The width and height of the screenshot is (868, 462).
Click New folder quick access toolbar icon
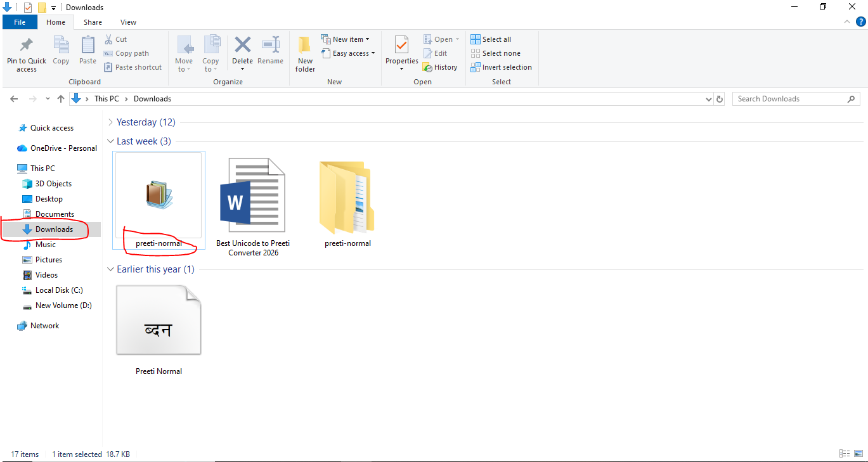(x=42, y=8)
